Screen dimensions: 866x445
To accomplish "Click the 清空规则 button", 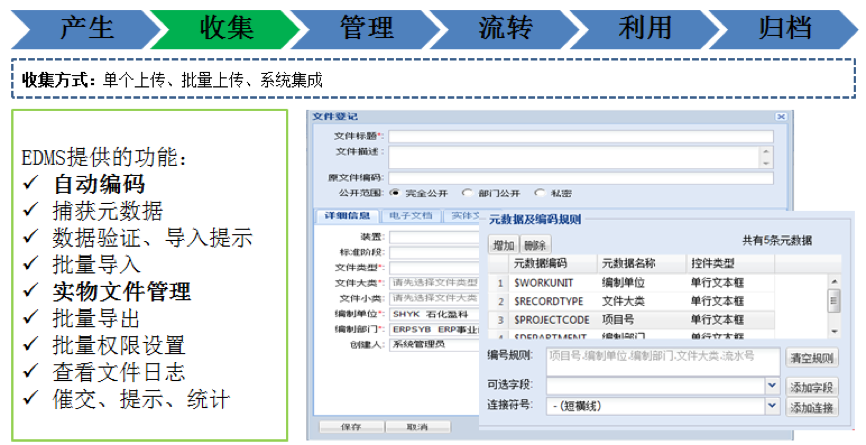I will (811, 357).
